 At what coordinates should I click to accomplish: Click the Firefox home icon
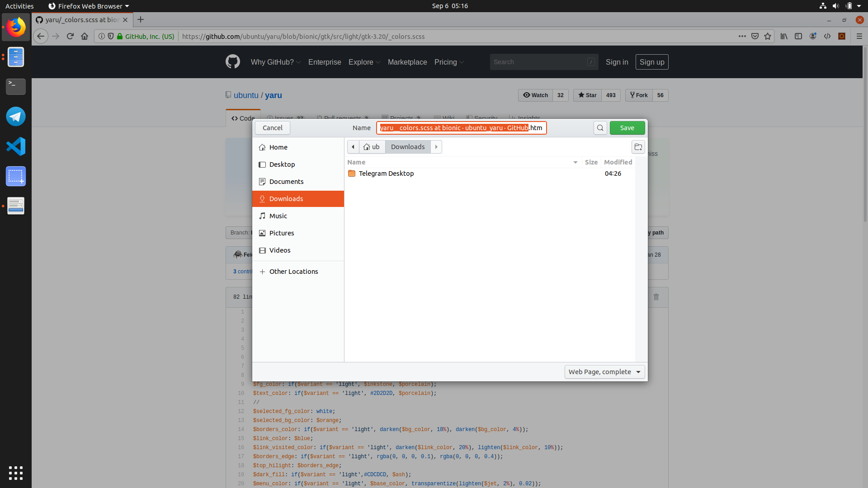85,36
